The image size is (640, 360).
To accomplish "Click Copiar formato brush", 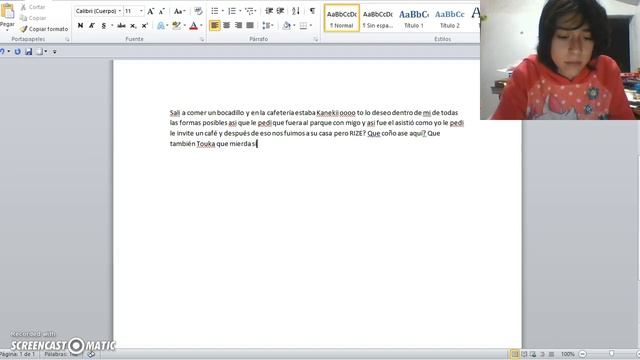I will (44, 29).
